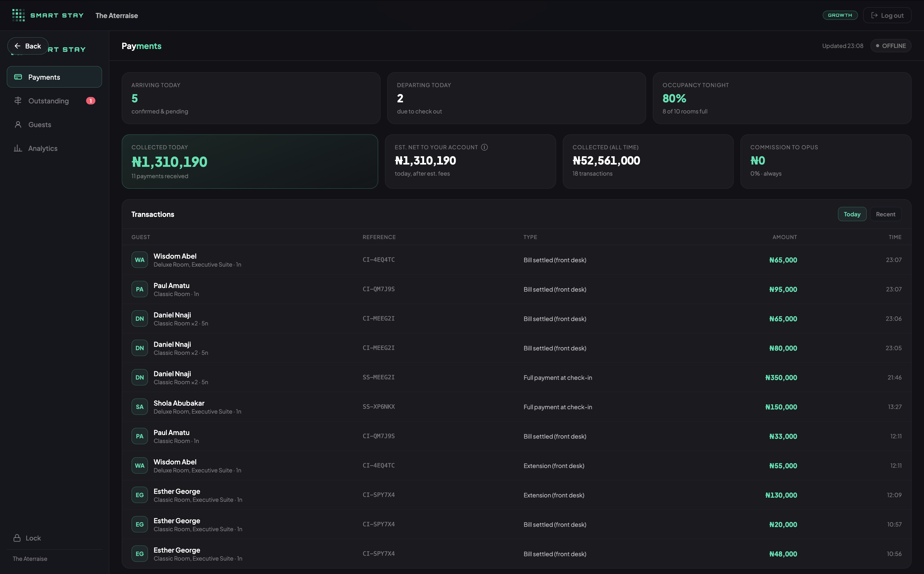Click the Back arrow icon
This screenshot has width=924, height=574.
[x=18, y=46]
